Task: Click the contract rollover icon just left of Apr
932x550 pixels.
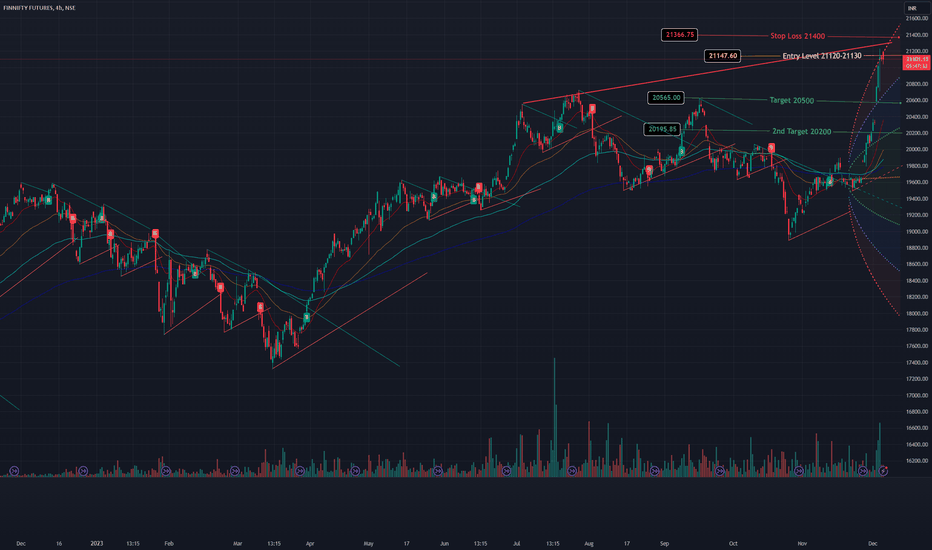Action: (x=300, y=471)
